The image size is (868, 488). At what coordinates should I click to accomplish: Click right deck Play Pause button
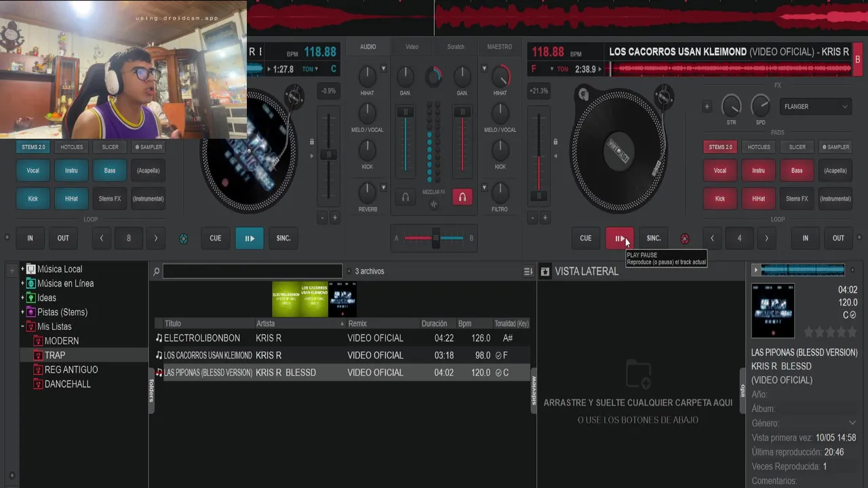coord(620,238)
